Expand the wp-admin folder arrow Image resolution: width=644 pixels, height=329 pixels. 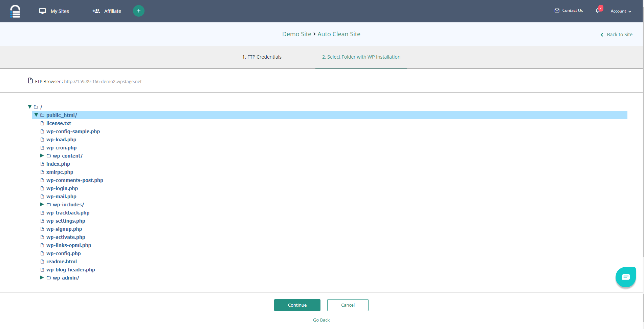click(x=42, y=277)
